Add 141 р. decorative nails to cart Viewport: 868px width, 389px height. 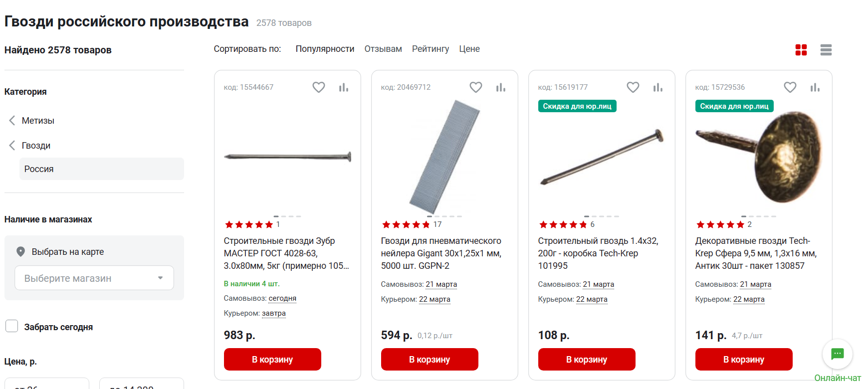coord(744,360)
